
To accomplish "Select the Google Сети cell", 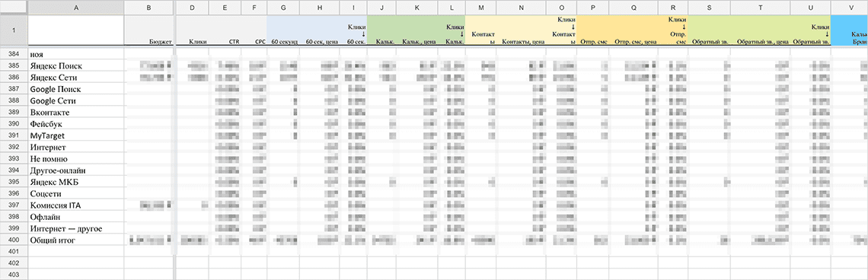I will pos(76,100).
